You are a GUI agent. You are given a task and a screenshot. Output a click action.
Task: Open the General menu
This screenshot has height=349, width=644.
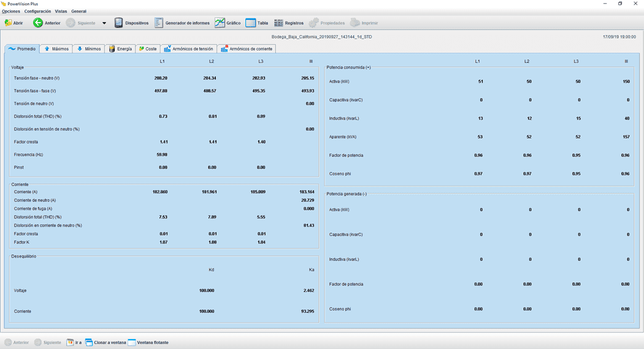[79, 12]
